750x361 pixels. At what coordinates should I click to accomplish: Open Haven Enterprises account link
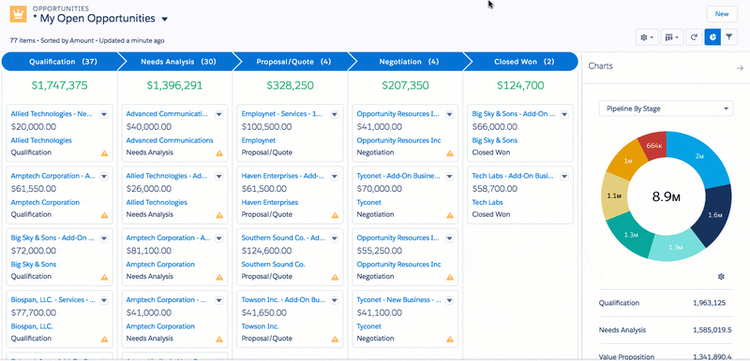point(270,202)
